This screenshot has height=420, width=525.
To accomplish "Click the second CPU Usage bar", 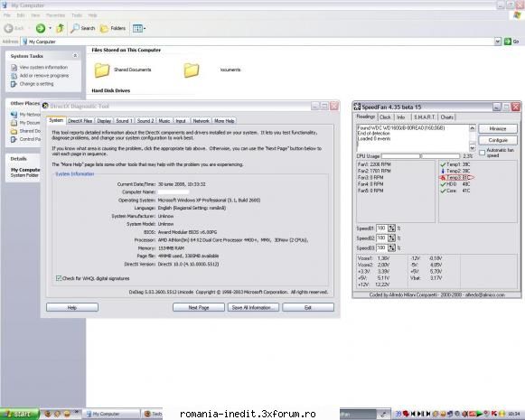I will pyautogui.click(x=440, y=156).
